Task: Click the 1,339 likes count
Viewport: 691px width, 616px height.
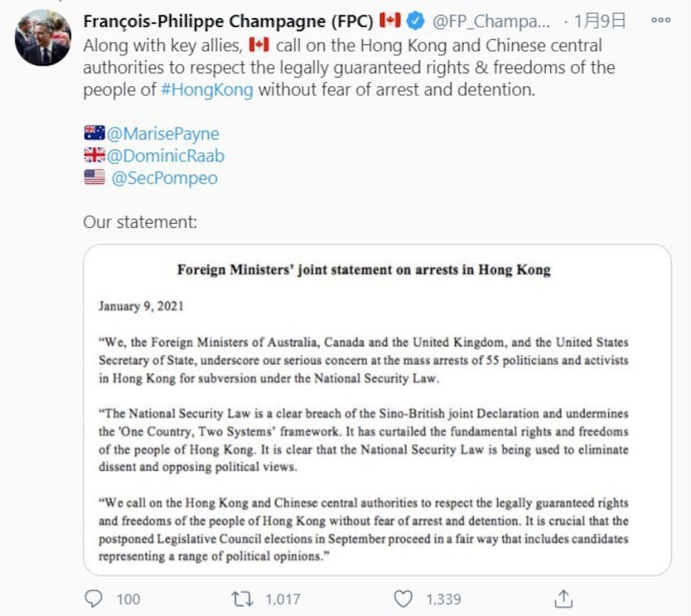Action: click(443, 598)
